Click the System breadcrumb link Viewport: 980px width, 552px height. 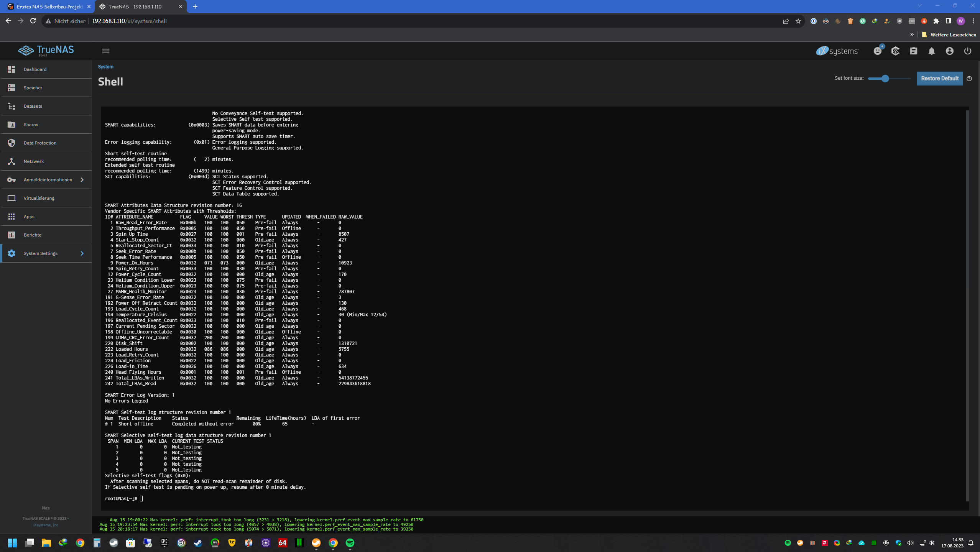coord(105,67)
